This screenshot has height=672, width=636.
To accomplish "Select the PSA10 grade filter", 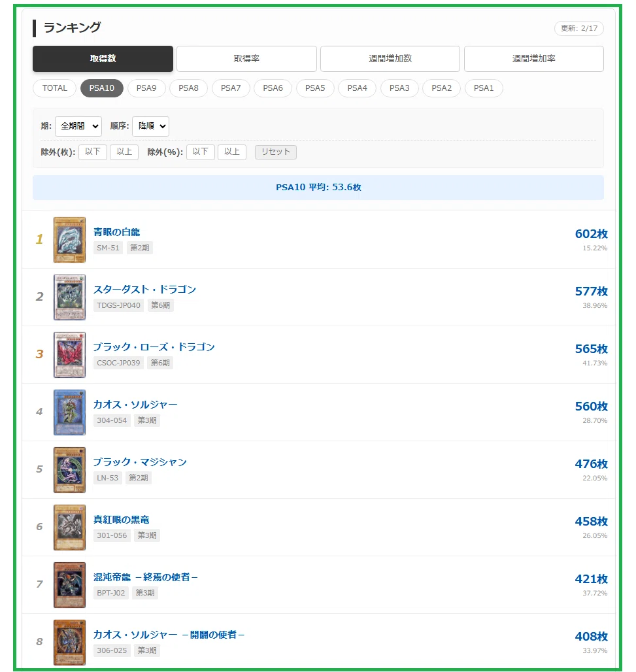I will [x=101, y=88].
